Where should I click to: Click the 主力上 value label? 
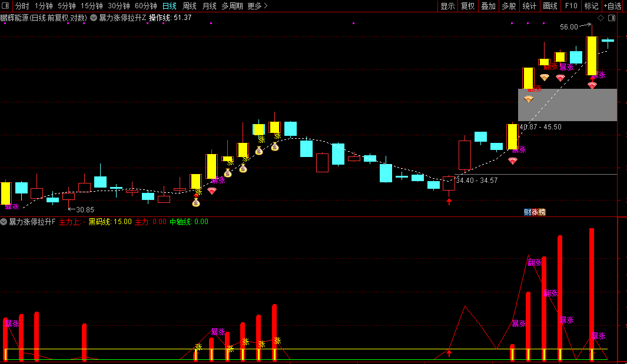click(72, 221)
